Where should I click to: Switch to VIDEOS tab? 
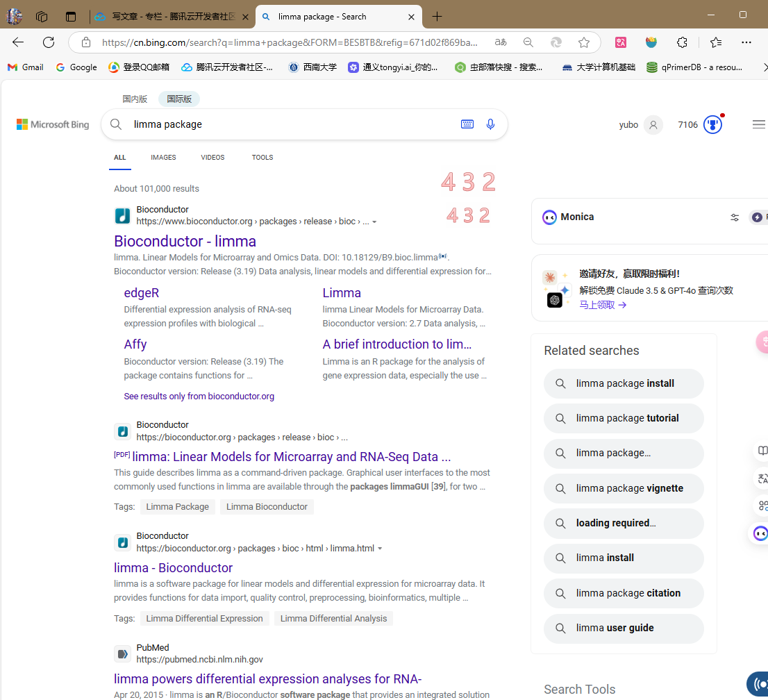coord(212,157)
